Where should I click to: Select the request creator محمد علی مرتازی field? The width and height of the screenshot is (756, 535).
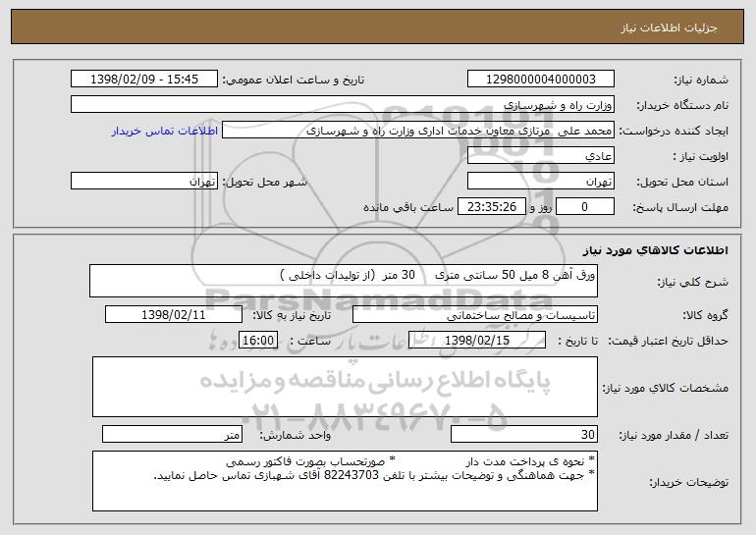pyautogui.click(x=418, y=131)
